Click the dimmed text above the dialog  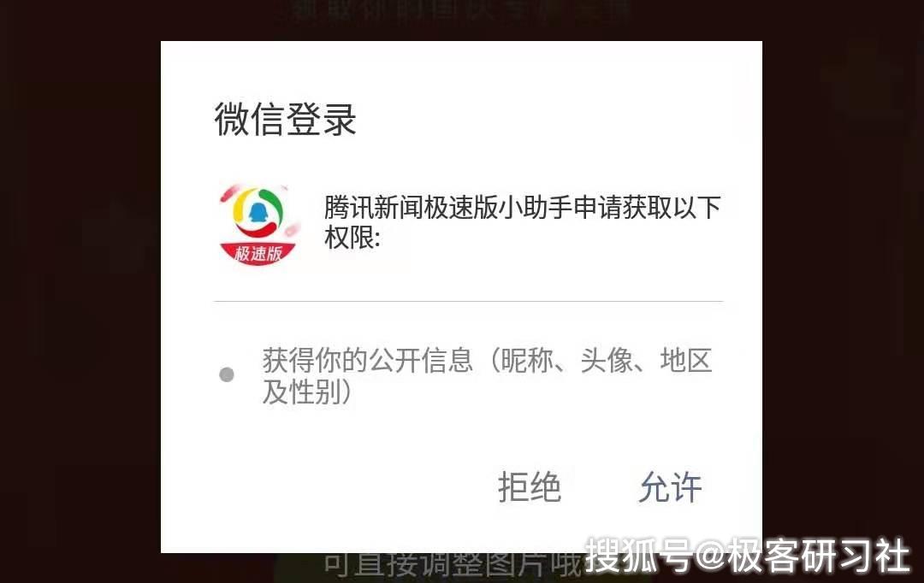(x=462, y=10)
